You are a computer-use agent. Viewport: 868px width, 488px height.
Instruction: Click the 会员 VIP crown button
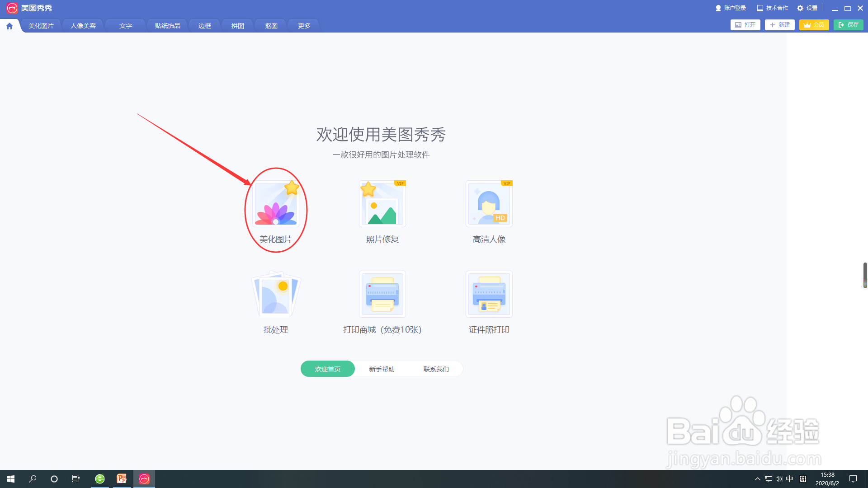click(814, 25)
